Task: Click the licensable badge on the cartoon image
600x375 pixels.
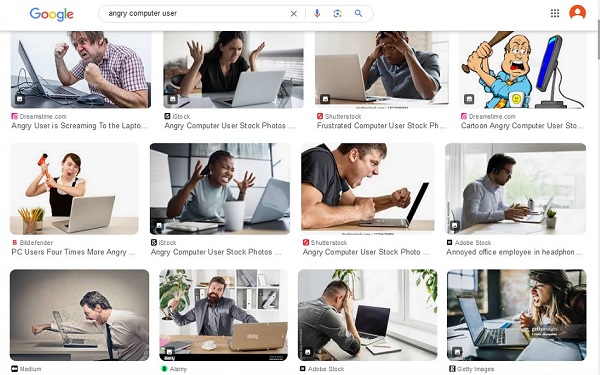Action: (469, 99)
